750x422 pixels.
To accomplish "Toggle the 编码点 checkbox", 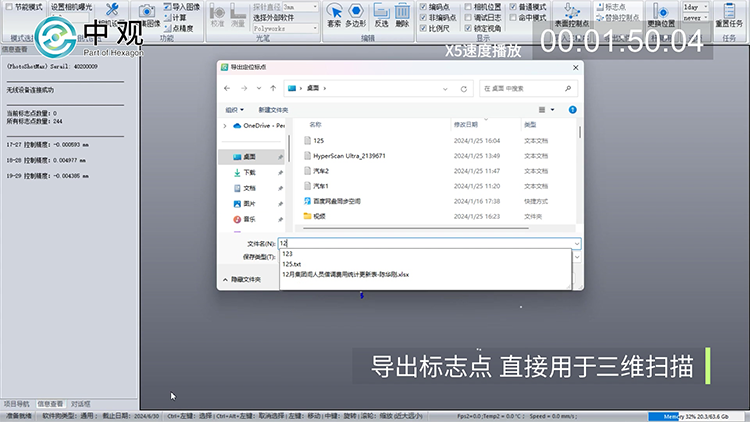I will [423, 7].
